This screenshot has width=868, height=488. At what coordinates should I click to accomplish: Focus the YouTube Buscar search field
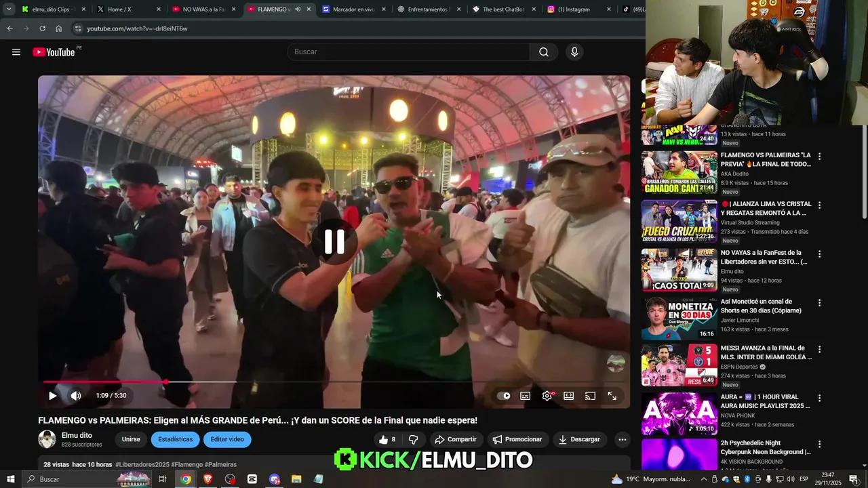tap(408, 52)
